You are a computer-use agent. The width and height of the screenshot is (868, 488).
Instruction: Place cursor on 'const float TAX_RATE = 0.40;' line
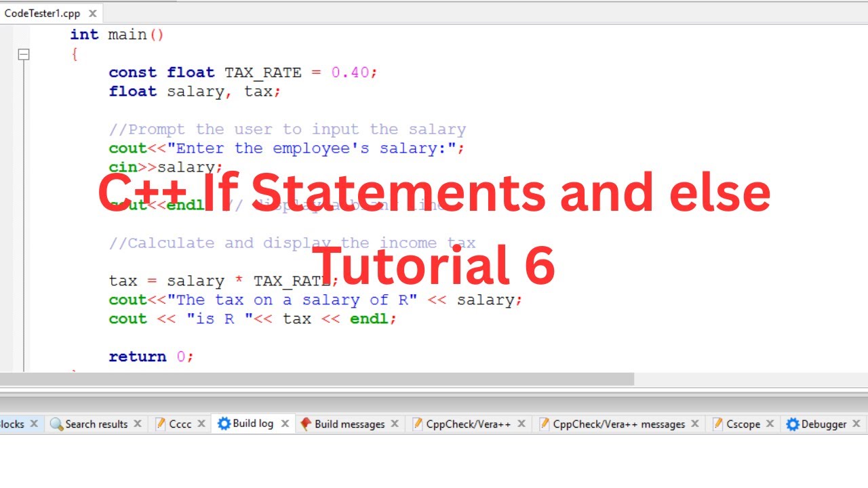(243, 73)
